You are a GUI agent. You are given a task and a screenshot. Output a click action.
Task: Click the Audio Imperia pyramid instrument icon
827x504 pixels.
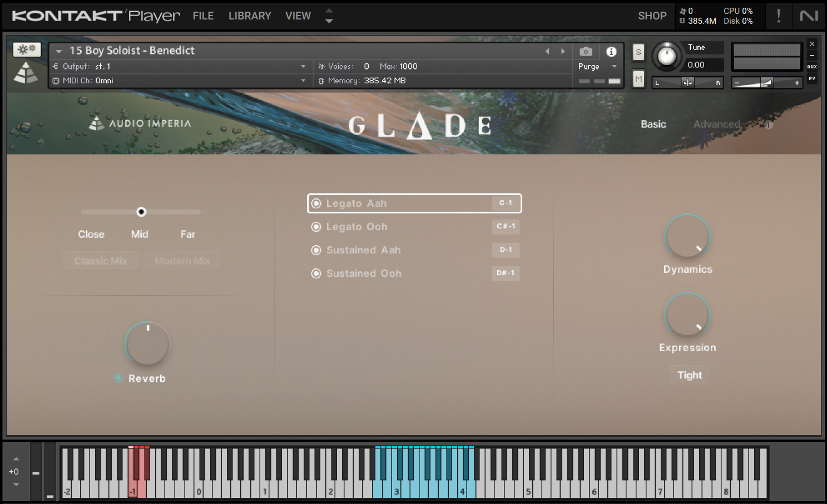26,73
